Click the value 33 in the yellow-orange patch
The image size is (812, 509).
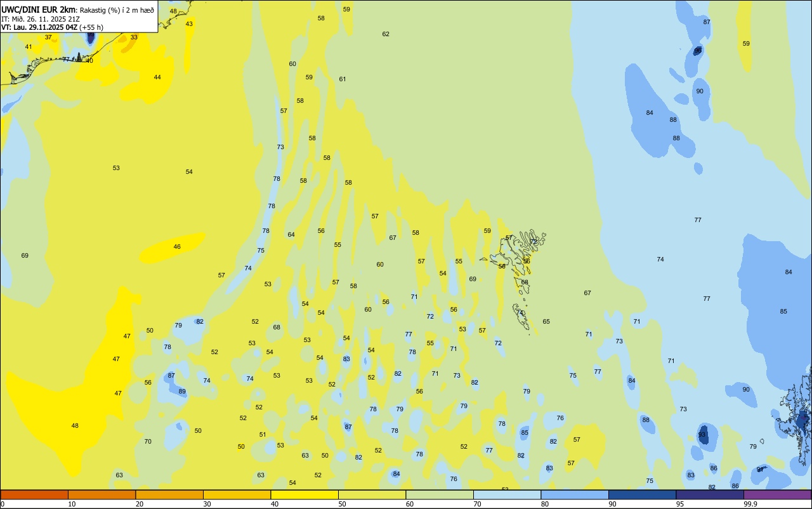134,37
